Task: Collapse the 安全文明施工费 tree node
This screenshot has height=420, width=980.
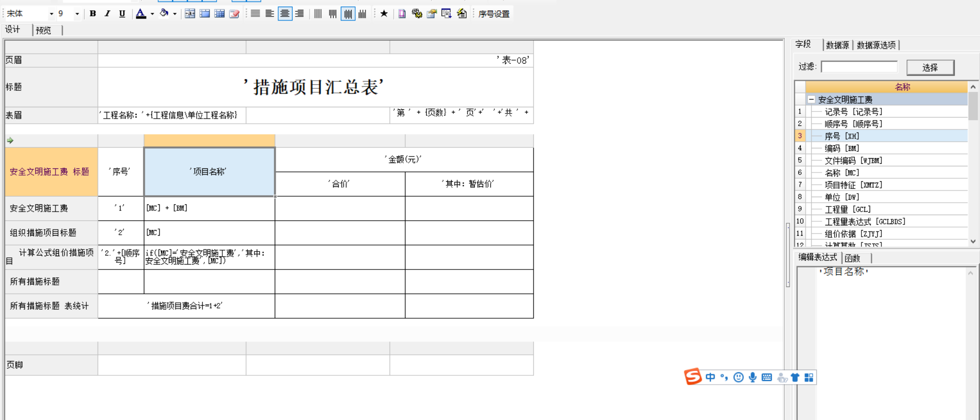Action: pyautogui.click(x=812, y=100)
